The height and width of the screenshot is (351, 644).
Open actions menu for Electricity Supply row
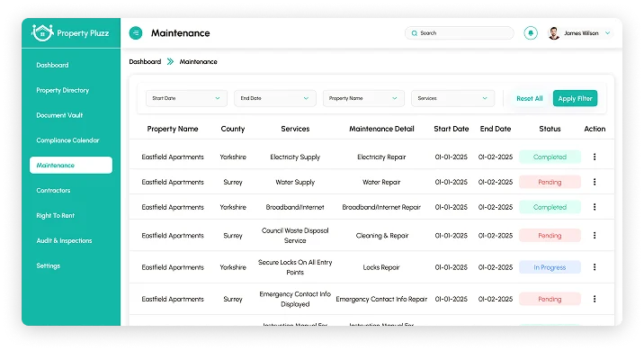pos(595,157)
